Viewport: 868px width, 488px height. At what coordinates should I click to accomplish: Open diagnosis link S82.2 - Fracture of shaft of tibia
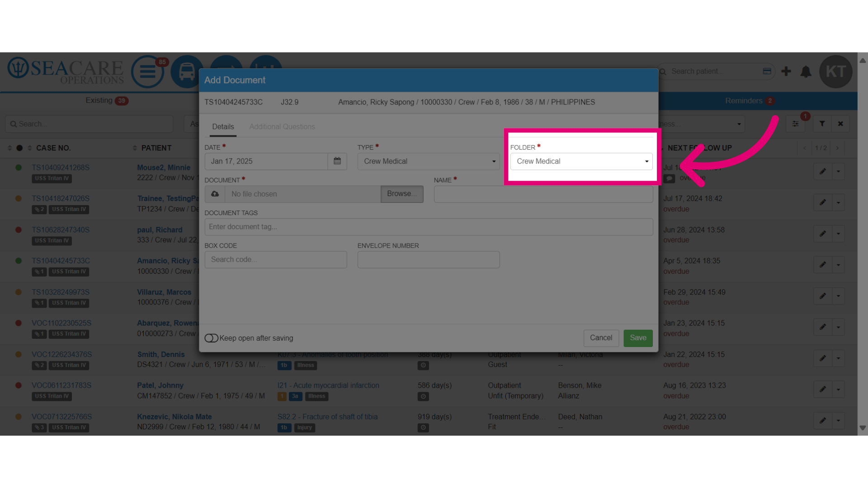[327, 417]
